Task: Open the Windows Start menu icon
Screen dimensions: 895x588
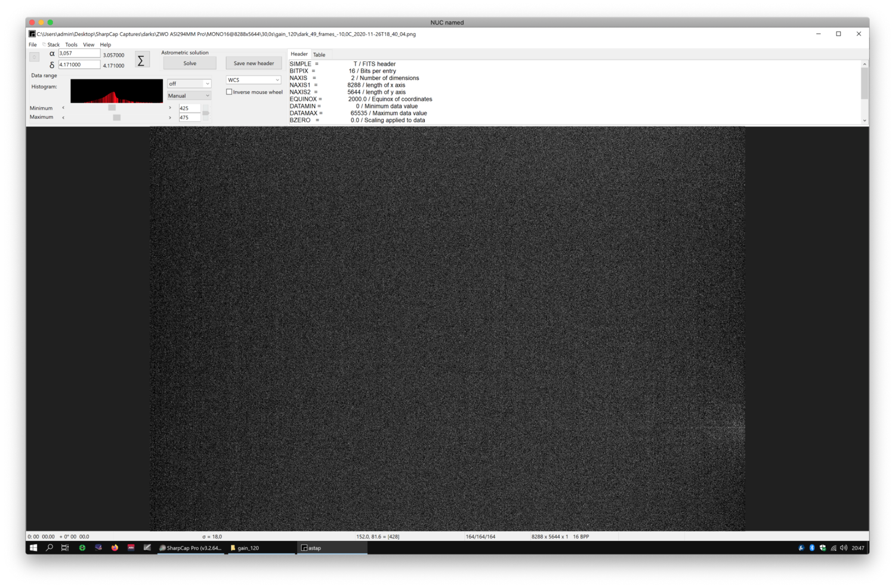Action: coord(33,547)
